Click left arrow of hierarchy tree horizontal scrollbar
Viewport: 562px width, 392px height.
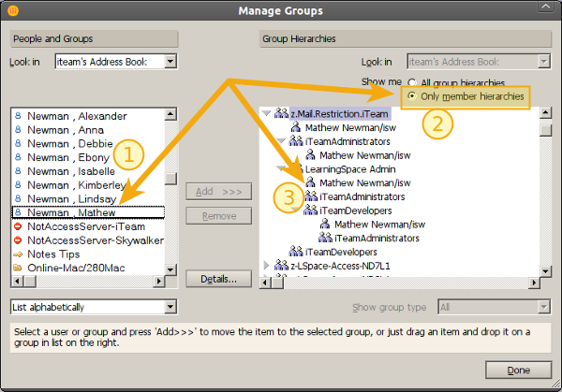point(266,283)
